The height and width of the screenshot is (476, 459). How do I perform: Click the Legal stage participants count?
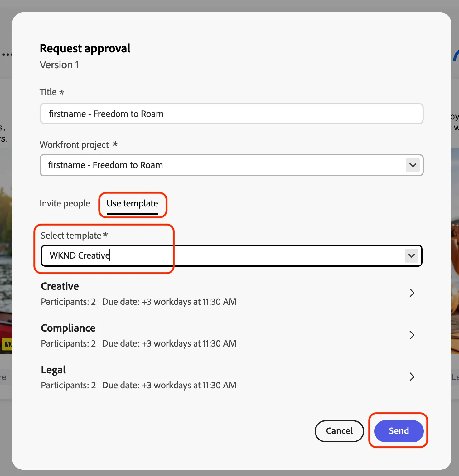pos(68,385)
